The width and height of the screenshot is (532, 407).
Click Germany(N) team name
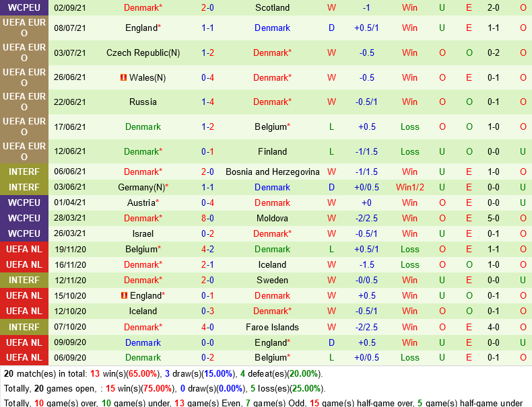[x=143, y=188]
